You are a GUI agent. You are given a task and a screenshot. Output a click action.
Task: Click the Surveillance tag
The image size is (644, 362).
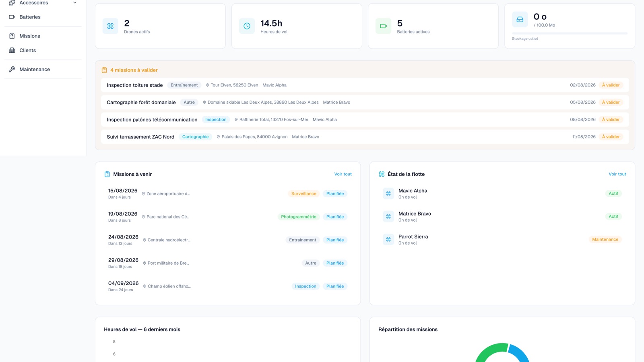(303, 194)
